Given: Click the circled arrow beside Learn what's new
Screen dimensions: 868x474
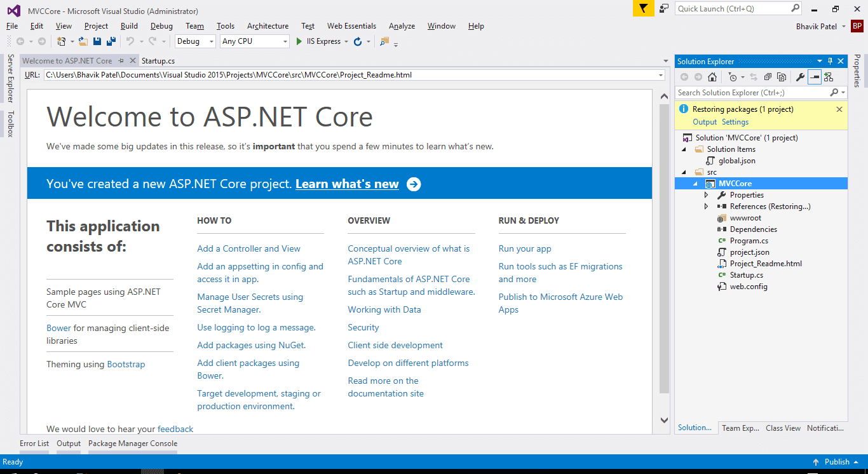Looking at the screenshot, I should pyautogui.click(x=414, y=184).
